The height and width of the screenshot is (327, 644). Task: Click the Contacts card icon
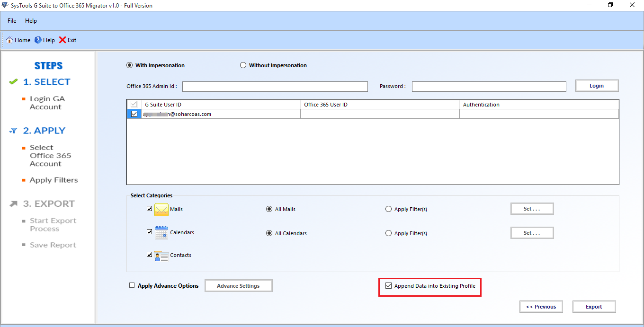coord(161,256)
